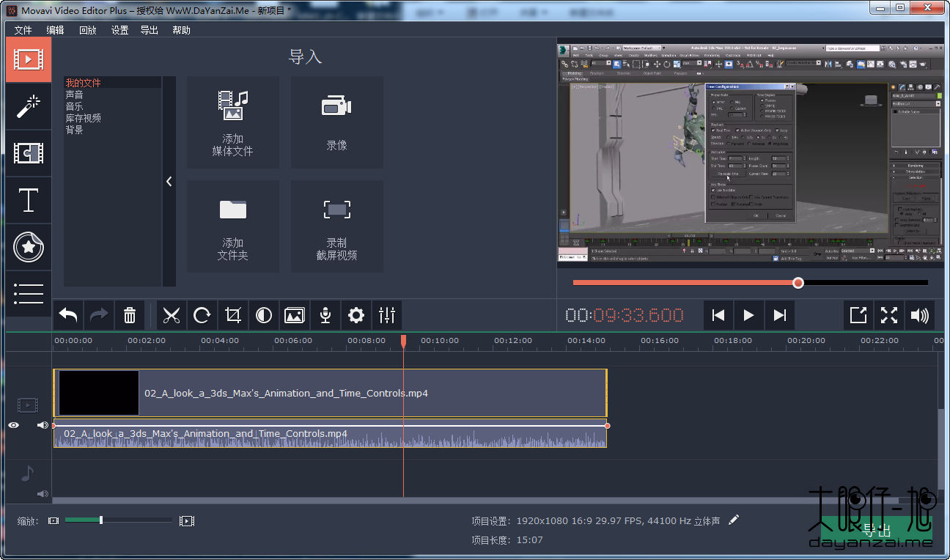This screenshot has height=560, width=950.
Task: Delete selected clip with trash icon
Action: tap(130, 315)
